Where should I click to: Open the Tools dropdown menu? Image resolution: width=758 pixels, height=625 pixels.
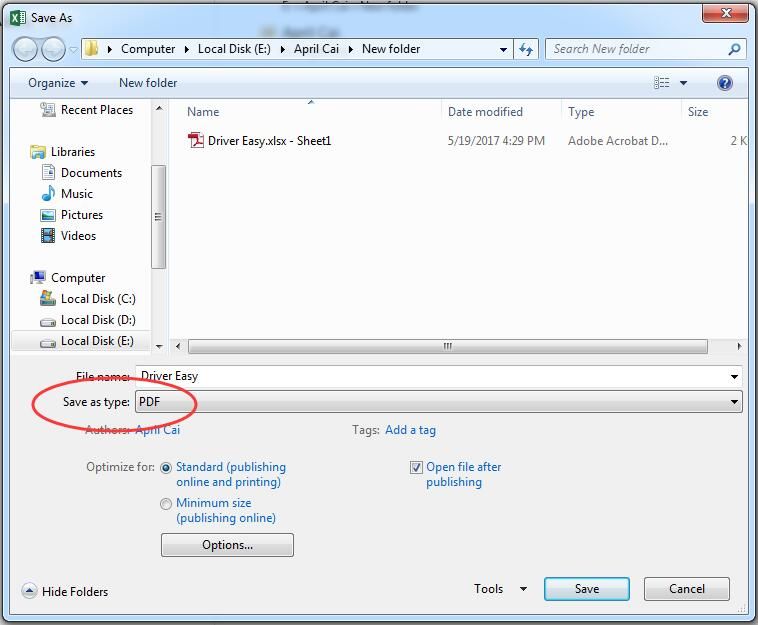[x=498, y=589]
